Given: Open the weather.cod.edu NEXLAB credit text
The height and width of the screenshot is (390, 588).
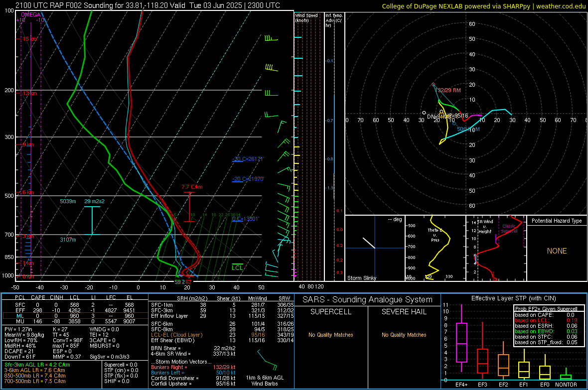Looking at the screenshot, I should pyautogui.click(x=484, y=6).
